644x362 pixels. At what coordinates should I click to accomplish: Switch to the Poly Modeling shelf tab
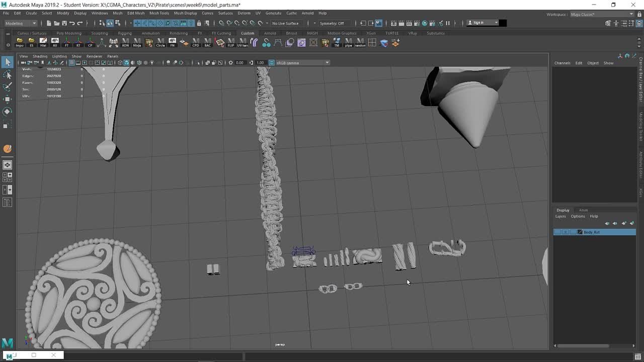(x=68, y=33)
